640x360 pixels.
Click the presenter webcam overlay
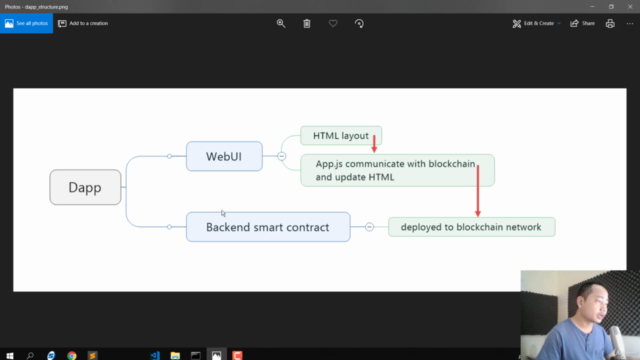pyautogui.click(x=580, y=315)
